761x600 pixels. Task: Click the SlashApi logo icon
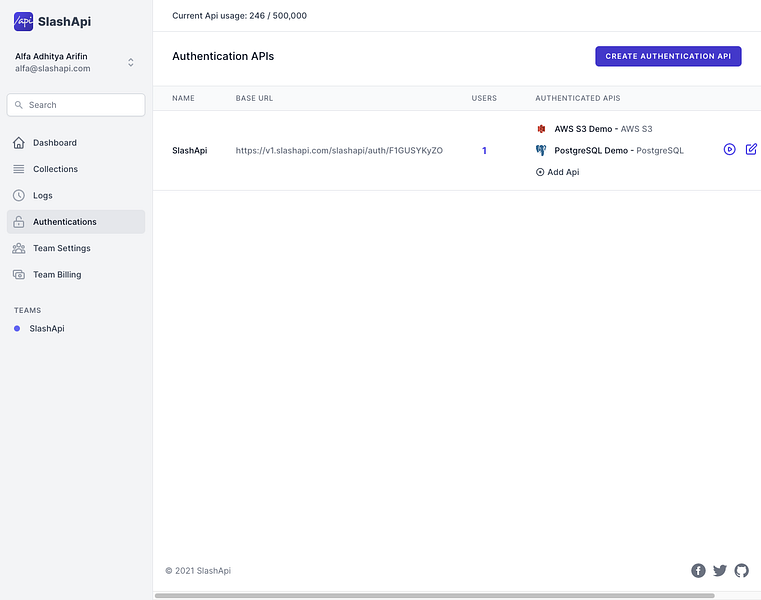pyautogui.click(x=23, y=21)
